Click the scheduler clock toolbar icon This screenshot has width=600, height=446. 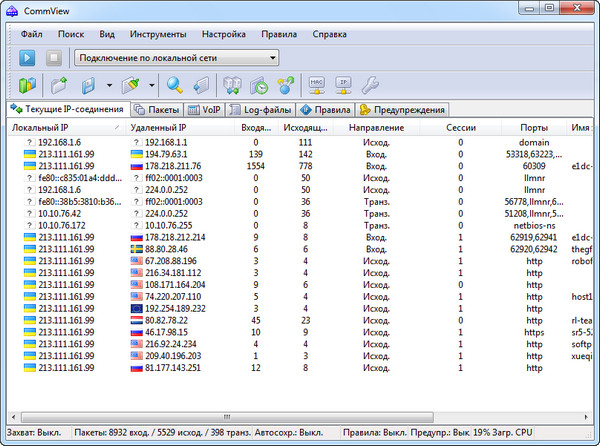point(259,85)
